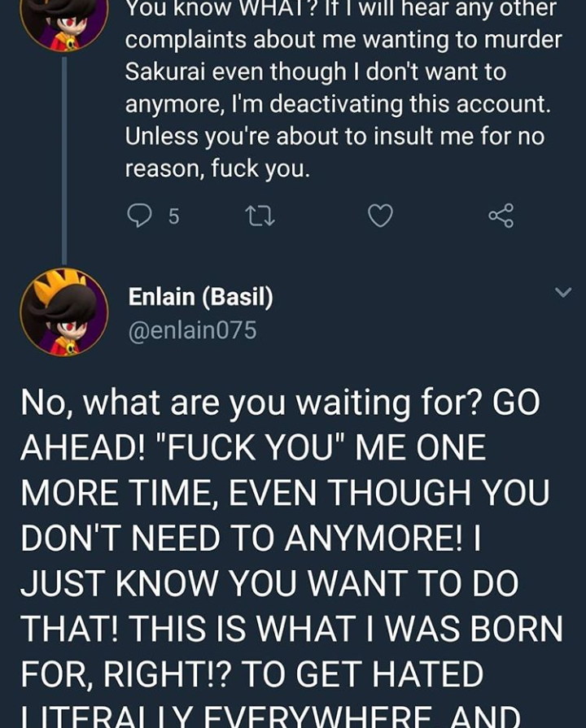Click the line 'JUST KNOW YOU WANT TO DO'

(269, 583)
